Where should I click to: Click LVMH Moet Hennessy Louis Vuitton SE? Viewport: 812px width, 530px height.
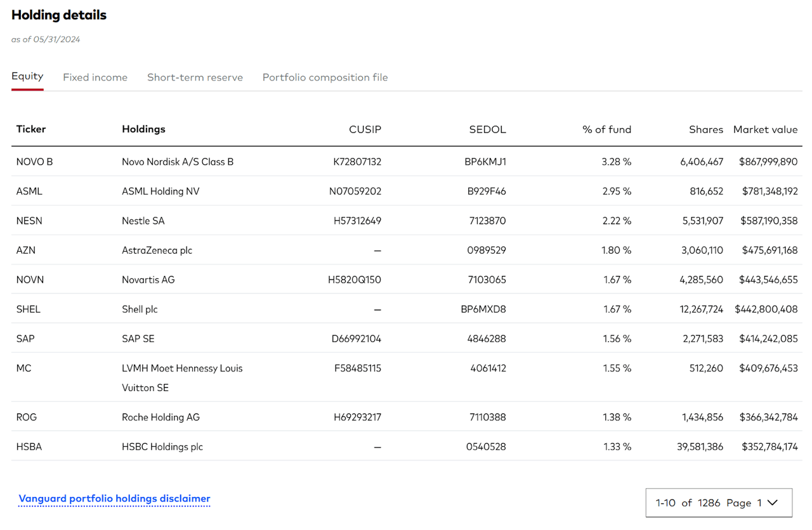click(x=182, y=378)
